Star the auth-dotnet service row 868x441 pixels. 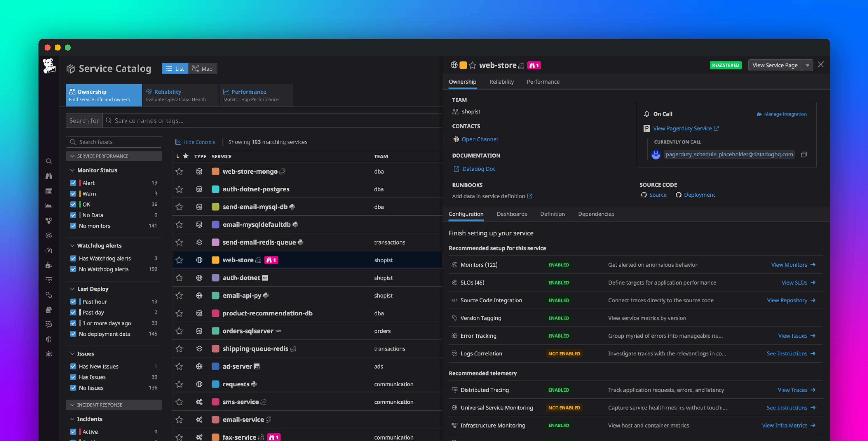coord(179,278)
